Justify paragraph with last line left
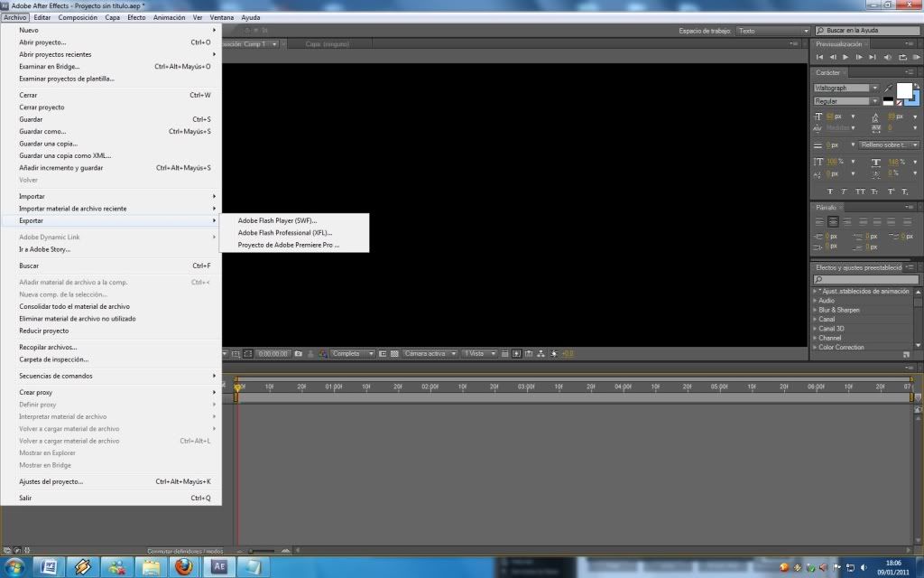 pyautogui.click(x=864, y=222)
